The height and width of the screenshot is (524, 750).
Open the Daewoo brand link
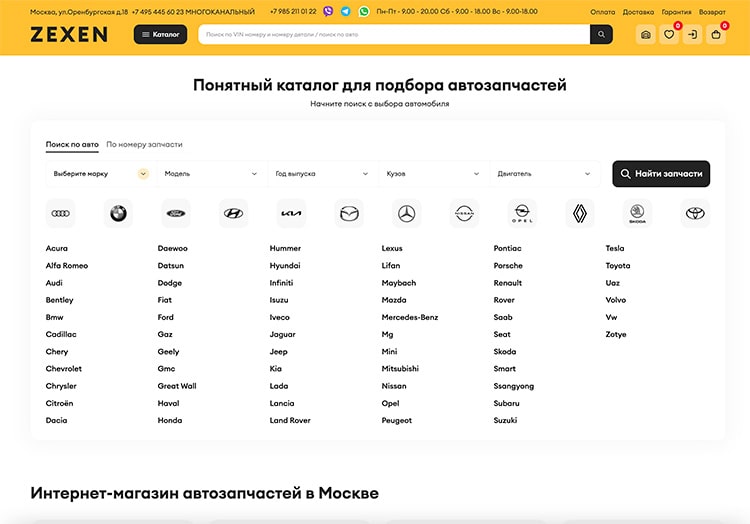173,248
